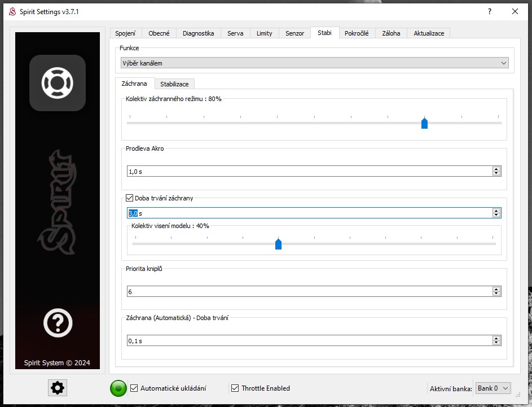Toggle the Doba trvání záchrany checkbox
The width and height of the screenshot is (532, 407).
tap(130, 198)
